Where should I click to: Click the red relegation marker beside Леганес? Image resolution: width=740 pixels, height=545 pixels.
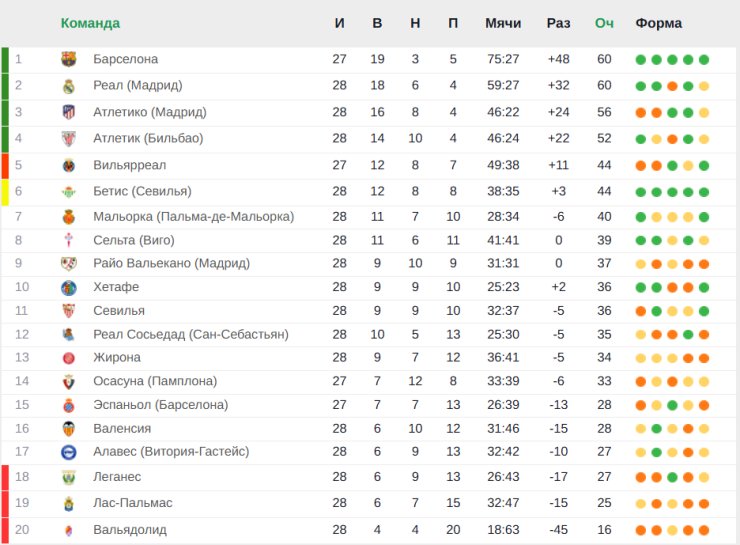click(x=5, y=477)
